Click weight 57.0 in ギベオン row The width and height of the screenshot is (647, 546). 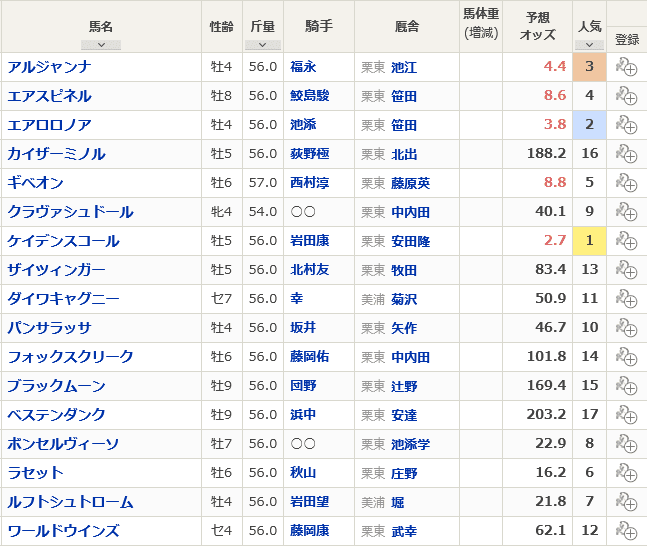263,182
